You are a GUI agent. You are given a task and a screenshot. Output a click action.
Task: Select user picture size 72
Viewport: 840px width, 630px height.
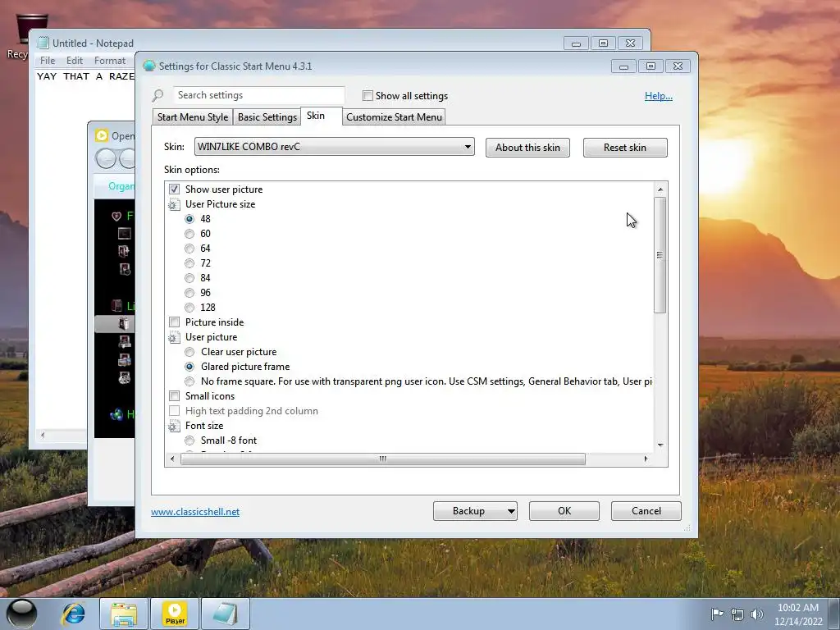pyautogui.click(x=189, y=263)
